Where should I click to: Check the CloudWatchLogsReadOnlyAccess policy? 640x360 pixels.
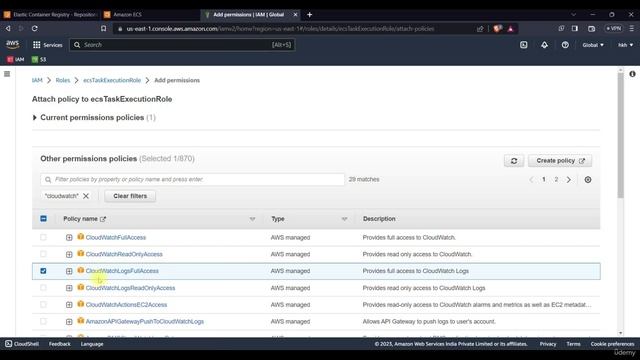[x=43, y=288]
